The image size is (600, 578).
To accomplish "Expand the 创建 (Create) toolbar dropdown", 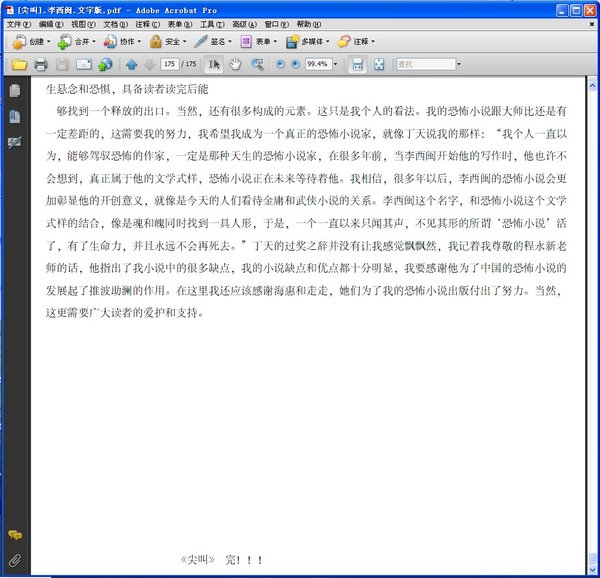I will [49, 41].
